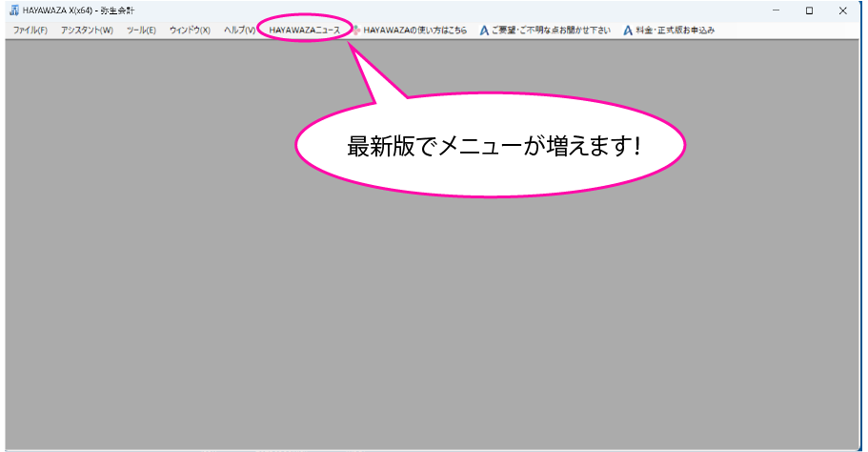Viewport: 868px width, 452px height.
Task: Click the 料金・正式版お申込み link
Action: (675, 31)
